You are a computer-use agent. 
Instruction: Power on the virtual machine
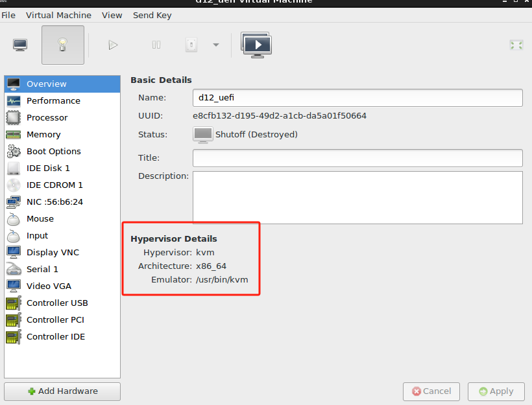pyautogui.click(x=113, y=45)
